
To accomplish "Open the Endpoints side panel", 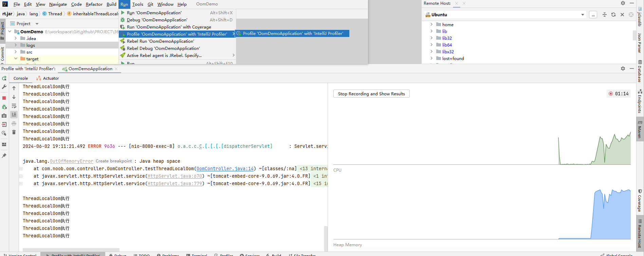I will pos(640,101).
